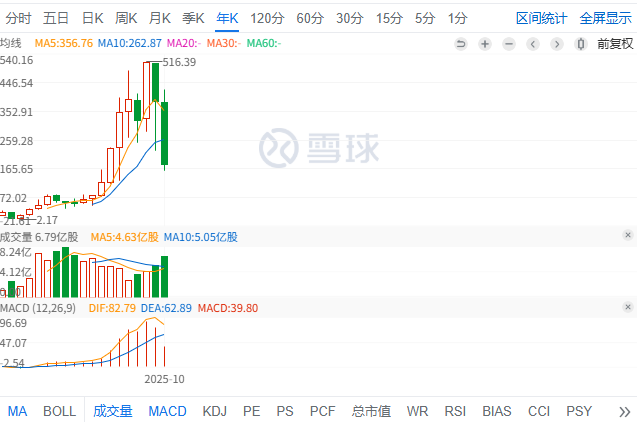This screenshot has width=637, height=422.
Task: Close the MACD indicator panel
Action: point(629,306)
